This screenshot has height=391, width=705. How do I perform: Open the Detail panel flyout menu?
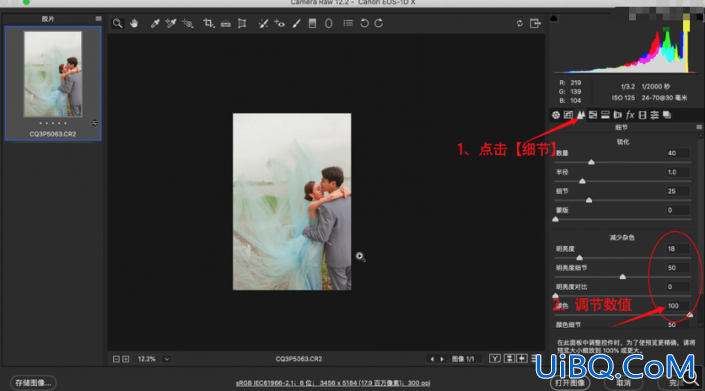coord(699,128)
